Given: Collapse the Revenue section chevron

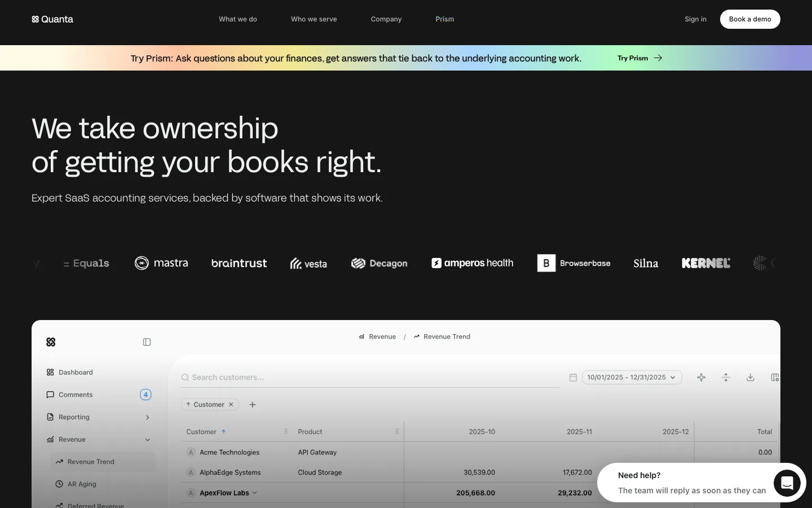Looking at the screenshot, I should pos(147,440).
